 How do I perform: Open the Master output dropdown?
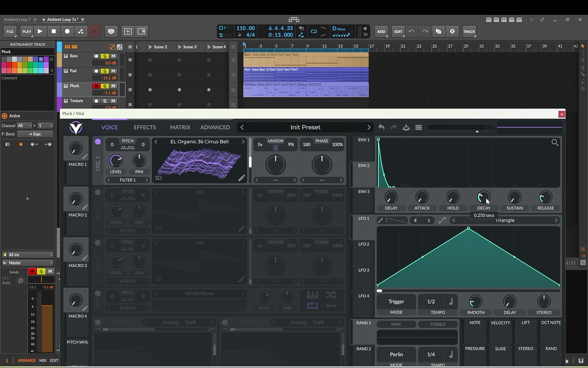pos(28,263)
